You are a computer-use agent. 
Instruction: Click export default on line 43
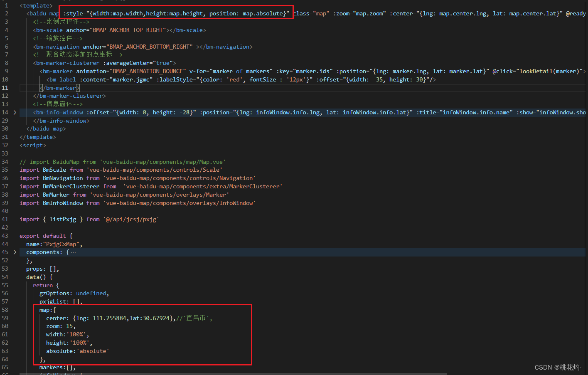point(43,236)
